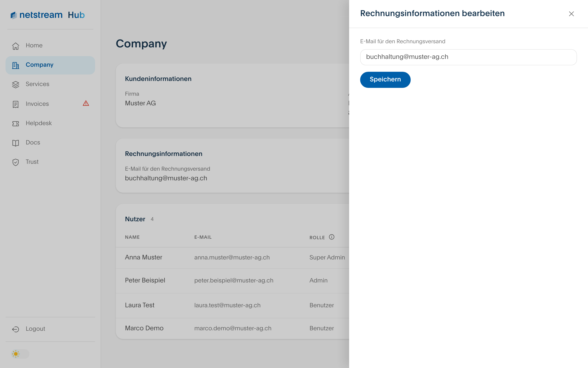Click the Invoices receipt icon
The image size is (588, 368).
coord(16,104)
